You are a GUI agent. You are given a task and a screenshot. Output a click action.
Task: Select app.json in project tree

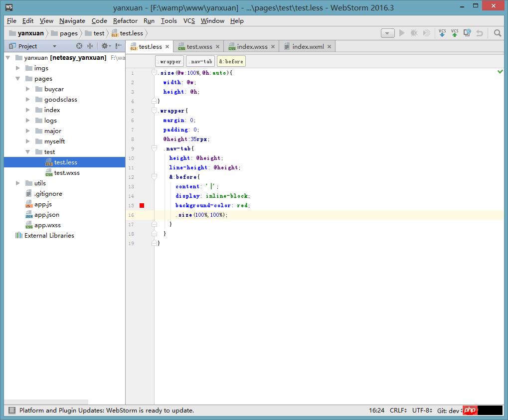(x=46, y=215)
